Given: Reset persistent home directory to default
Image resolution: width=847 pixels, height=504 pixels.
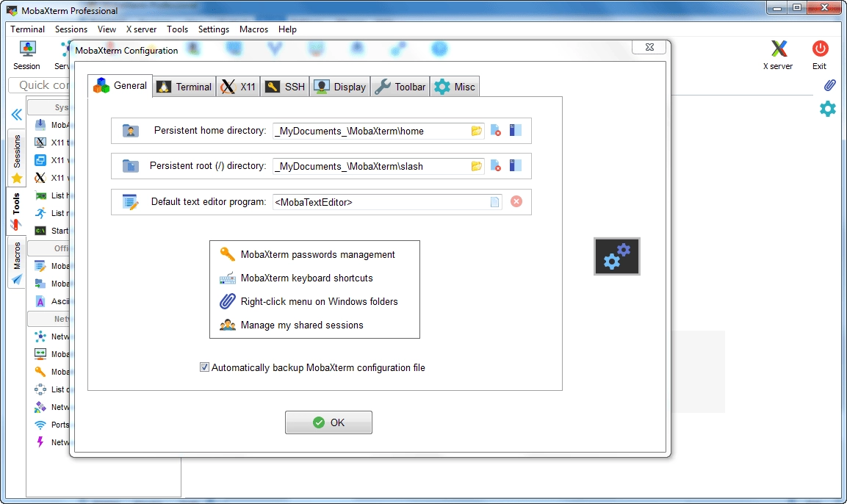Looking at the screenshot, I should (x=495, y=131).
